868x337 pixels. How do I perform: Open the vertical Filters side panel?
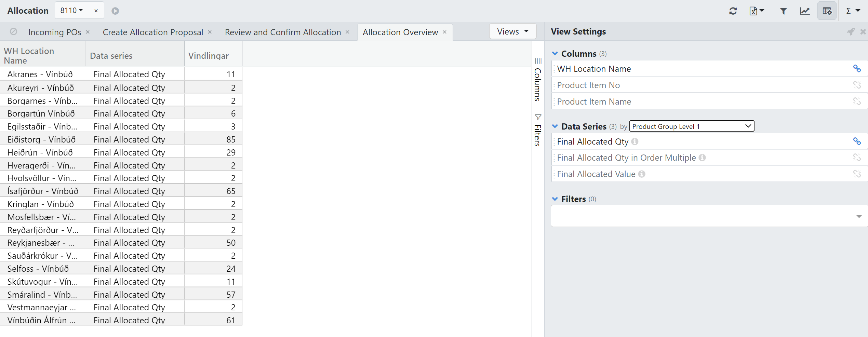pyautogui.click(x=538, y=131)
